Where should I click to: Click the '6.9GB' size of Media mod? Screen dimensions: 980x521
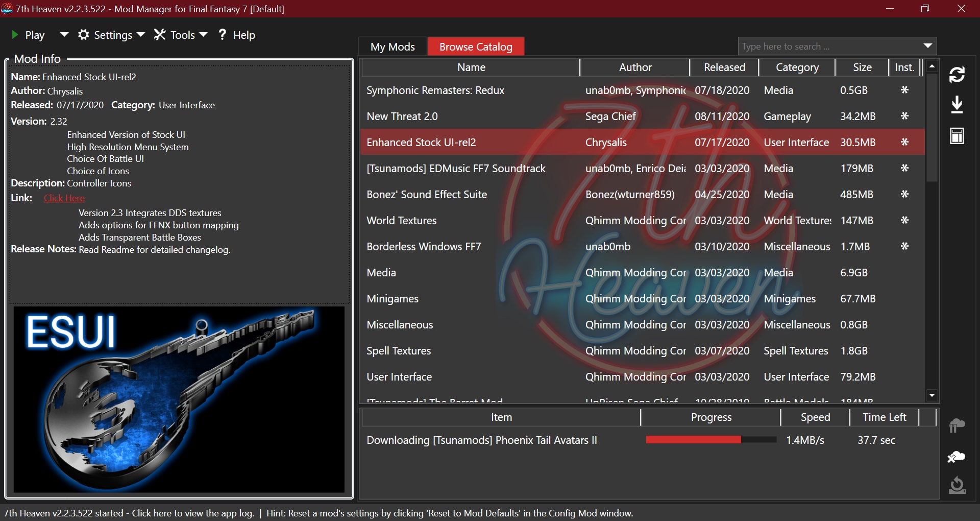(854, 273)
